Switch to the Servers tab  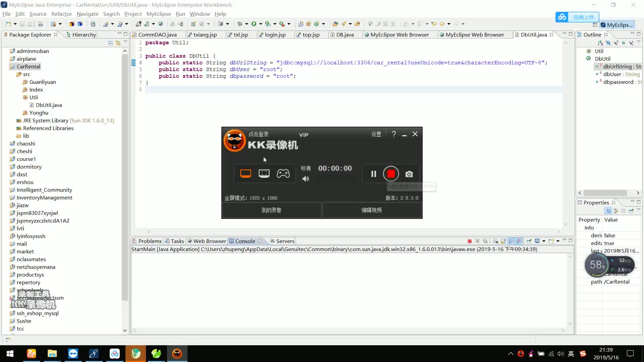(282, 241)
